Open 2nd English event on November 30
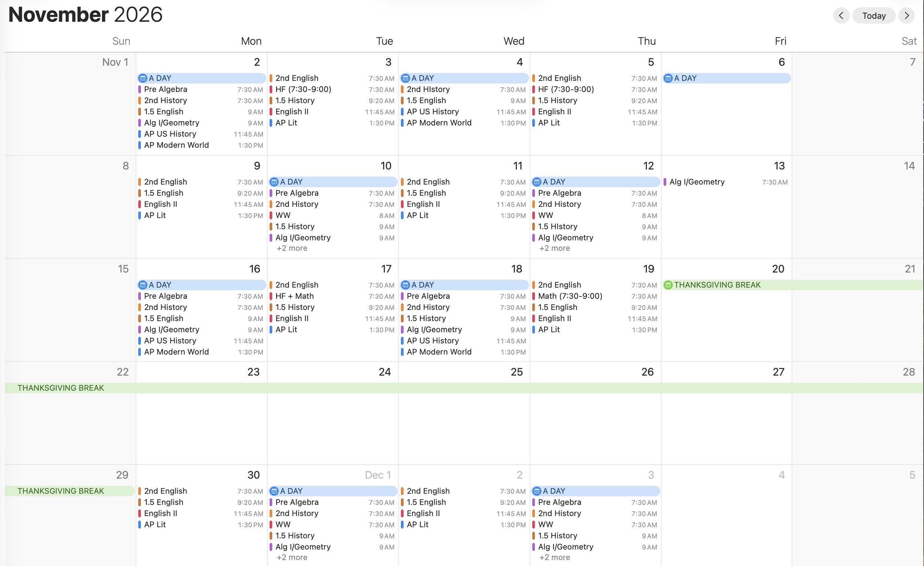Viewport: 924px width, 566px height. [x=201, y=491]
